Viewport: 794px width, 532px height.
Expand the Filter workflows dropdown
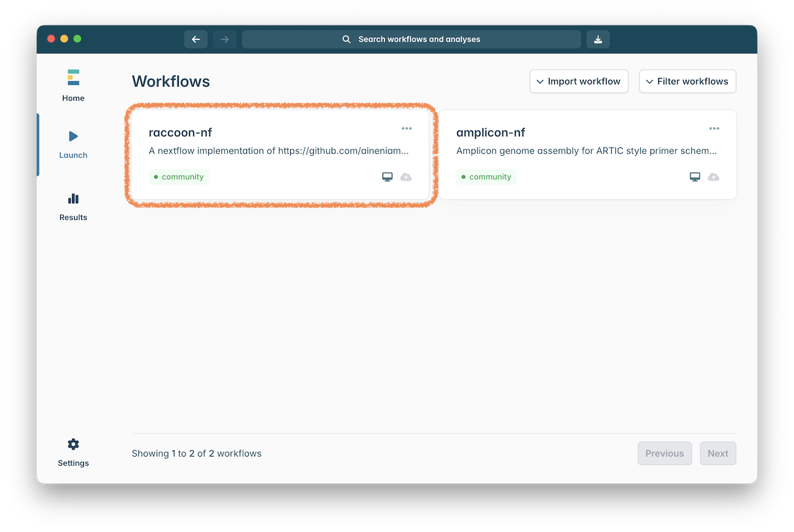tap(687, 81)
